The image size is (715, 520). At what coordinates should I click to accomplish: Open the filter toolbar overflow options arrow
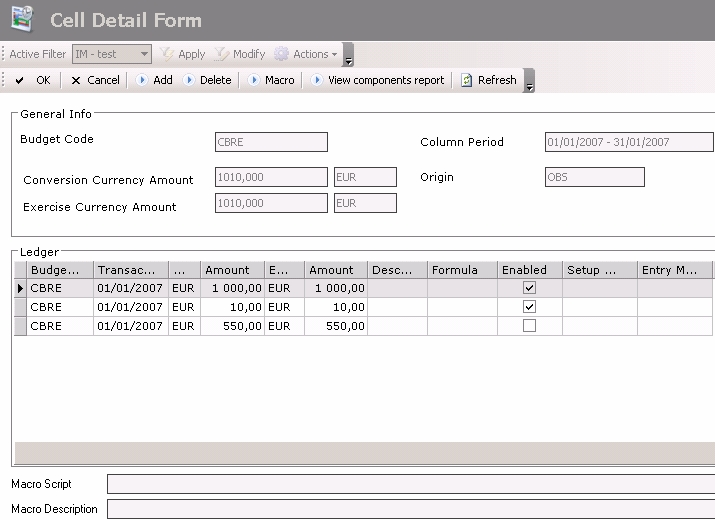[348, 56]
